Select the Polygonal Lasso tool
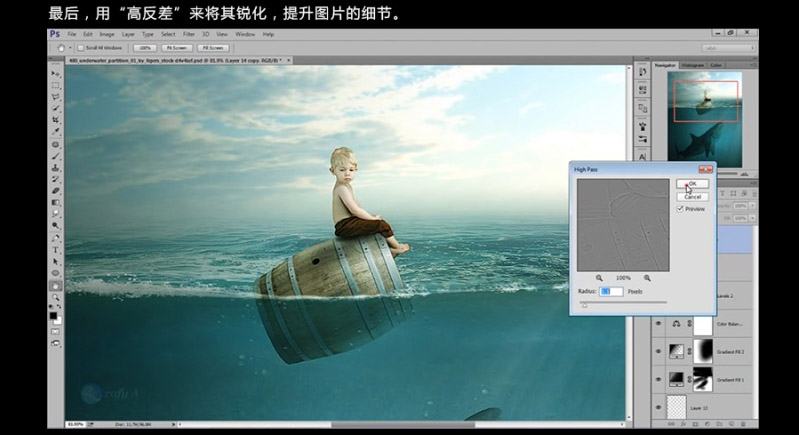Viewport: 799px width, 435px height. [x=56, y=97]
